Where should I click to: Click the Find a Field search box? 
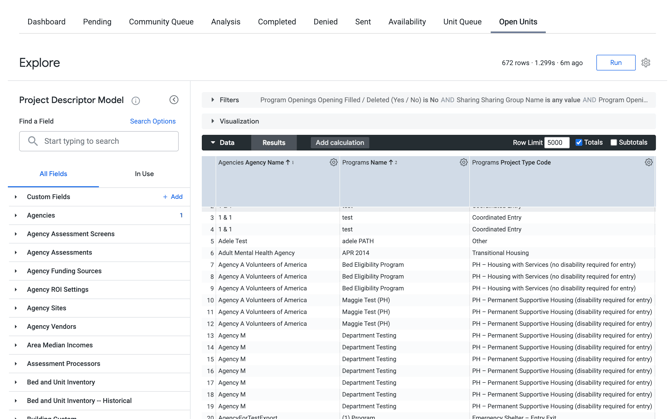tap(99, 141)
